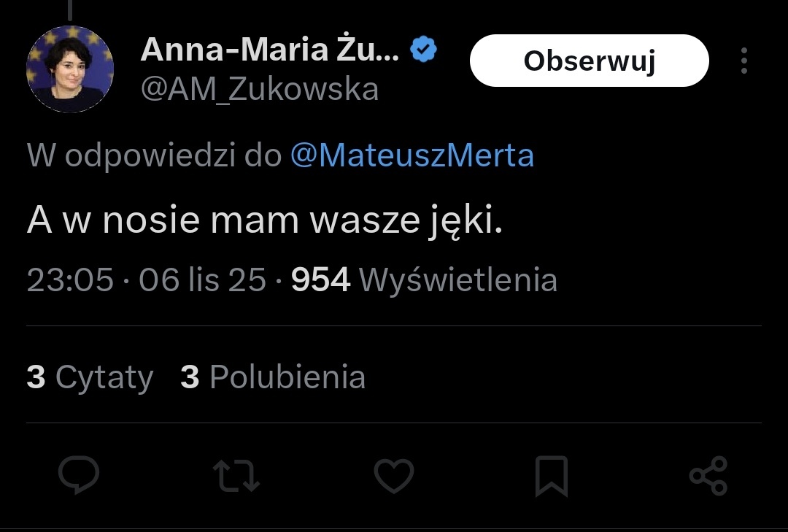Image resolution: width=788 pixels, height=532 pixels.
Task: Visit the @MateuszMerta mention link
Action: (412, 155)
